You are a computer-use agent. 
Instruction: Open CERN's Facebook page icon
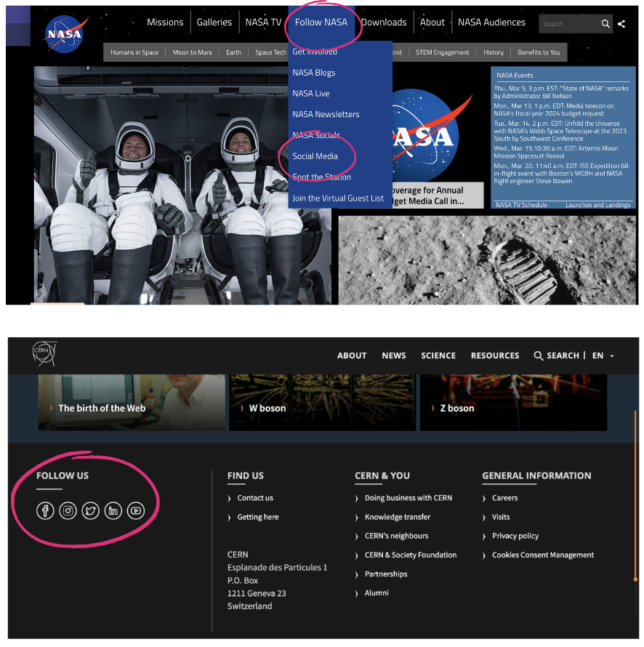tap(45, 510)
